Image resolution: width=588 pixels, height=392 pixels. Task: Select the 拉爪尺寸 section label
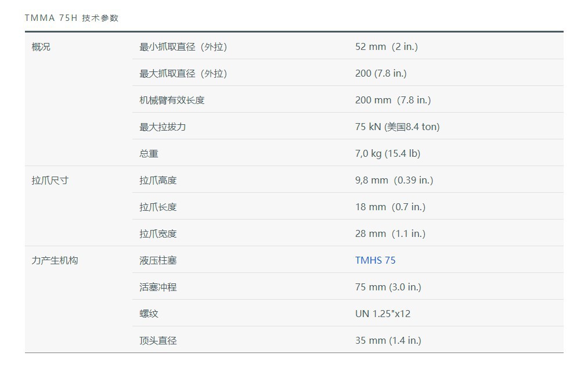click(50, 180)
